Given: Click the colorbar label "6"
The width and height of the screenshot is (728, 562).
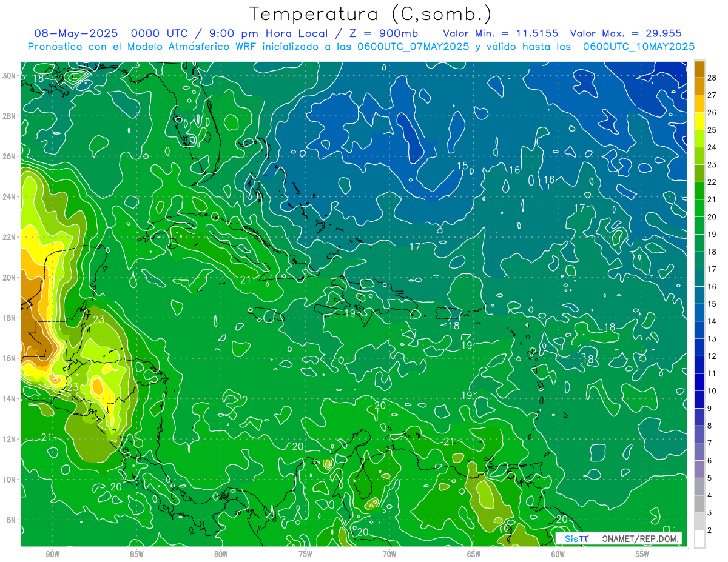Looking at the screenshot, I should [x=710, y=461].
